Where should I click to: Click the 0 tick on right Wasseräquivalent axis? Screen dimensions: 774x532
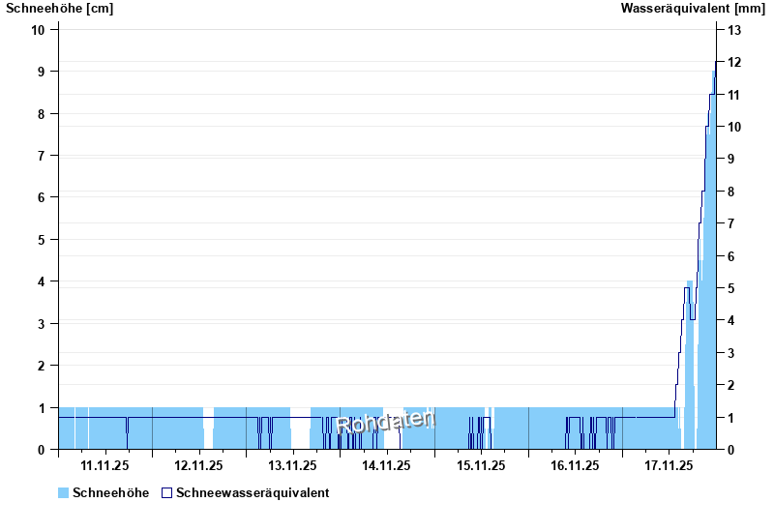click(x=731, y=450)
